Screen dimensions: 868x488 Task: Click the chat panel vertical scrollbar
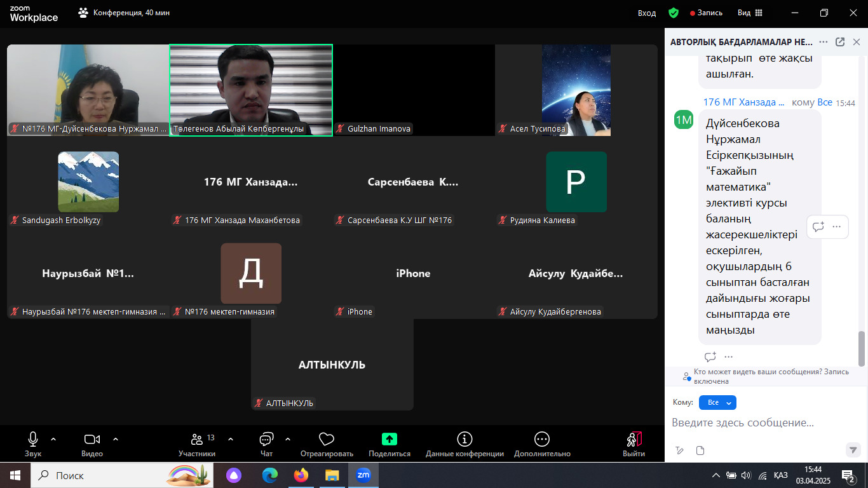pyautogui.click(x=862, y=348)
